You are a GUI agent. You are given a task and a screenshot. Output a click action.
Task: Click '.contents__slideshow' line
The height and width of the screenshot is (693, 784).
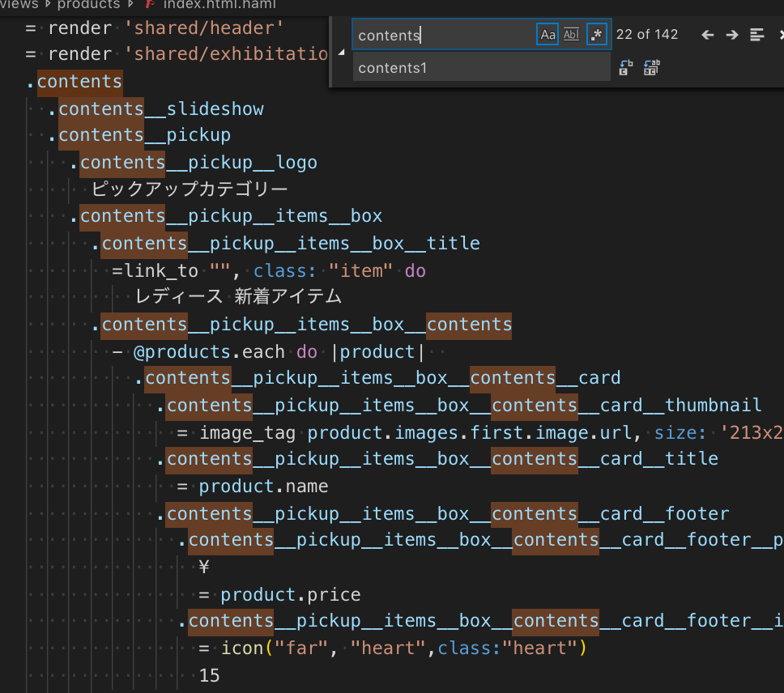point(156,109)
